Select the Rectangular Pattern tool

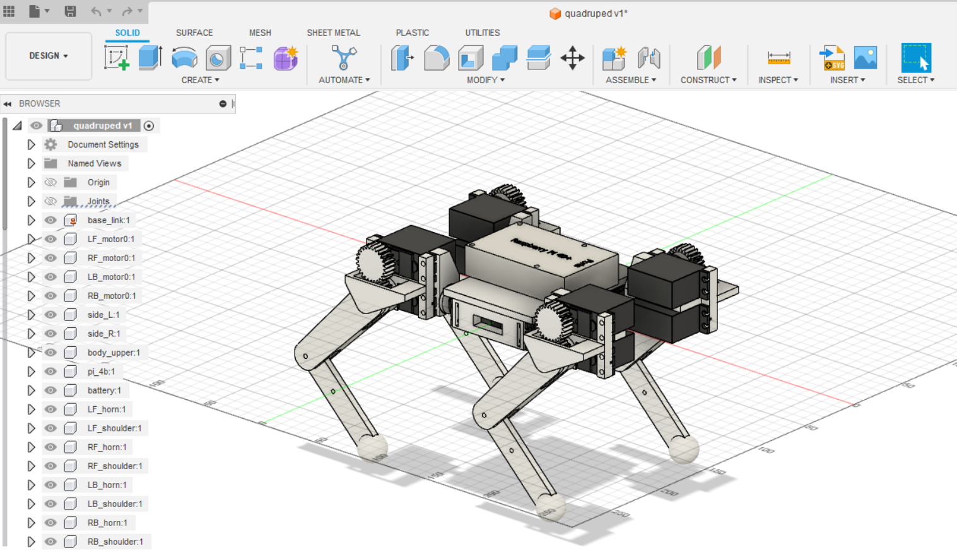tap(251, 58)
